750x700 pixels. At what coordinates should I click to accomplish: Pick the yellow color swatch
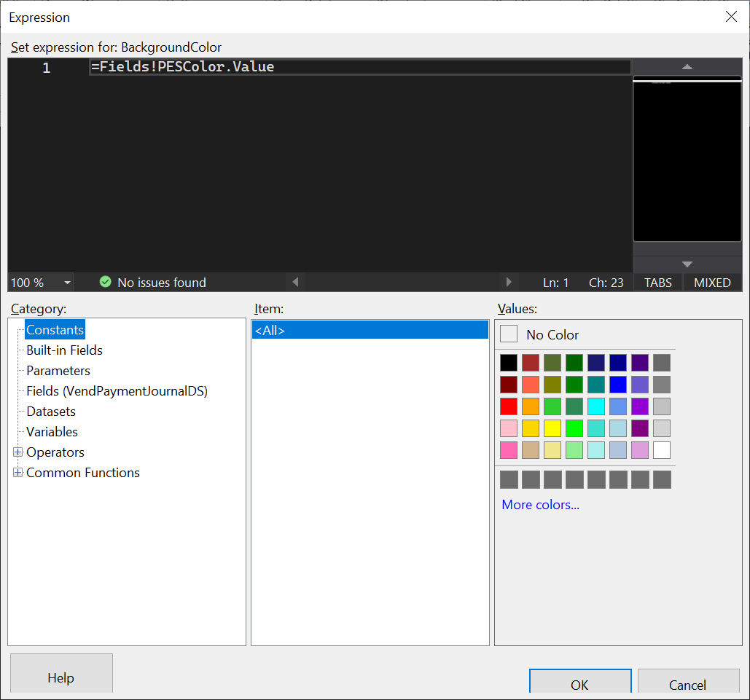coord(552,428)
